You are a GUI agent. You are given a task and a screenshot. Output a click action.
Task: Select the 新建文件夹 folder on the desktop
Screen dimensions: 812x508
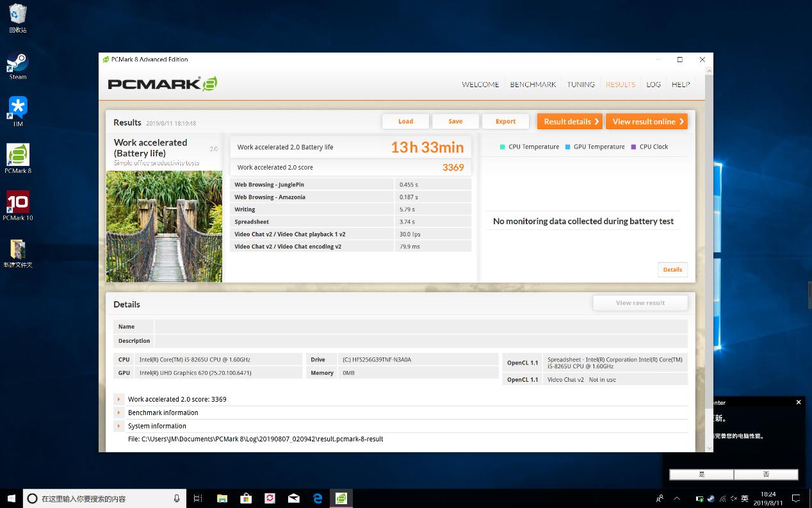[18, 253]
